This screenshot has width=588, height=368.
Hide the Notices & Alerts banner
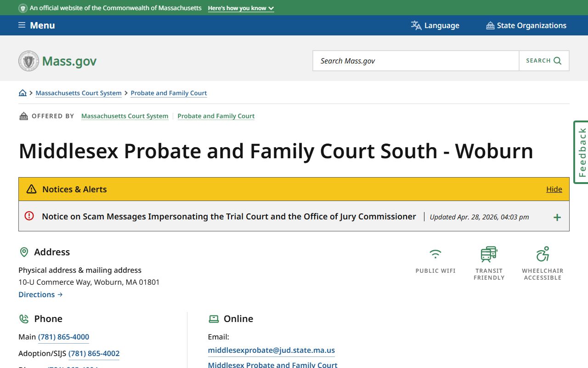tap(554, 189)
